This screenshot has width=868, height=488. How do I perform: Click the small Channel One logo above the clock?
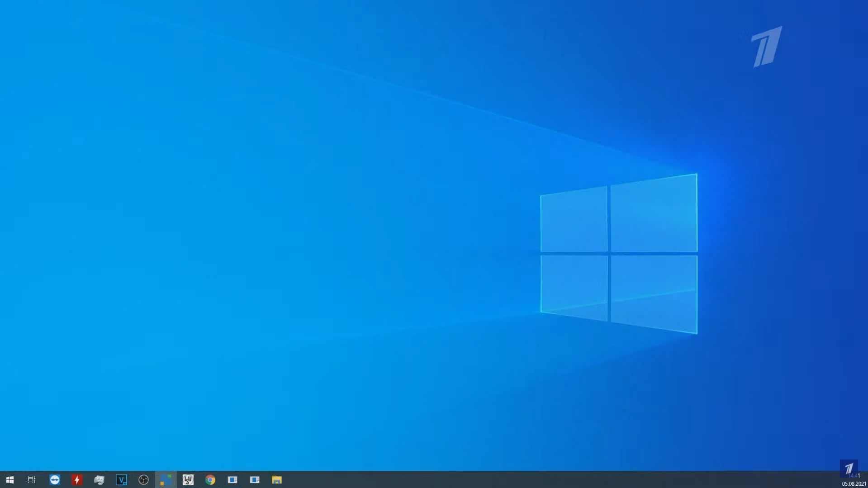[x=849, y=468]
